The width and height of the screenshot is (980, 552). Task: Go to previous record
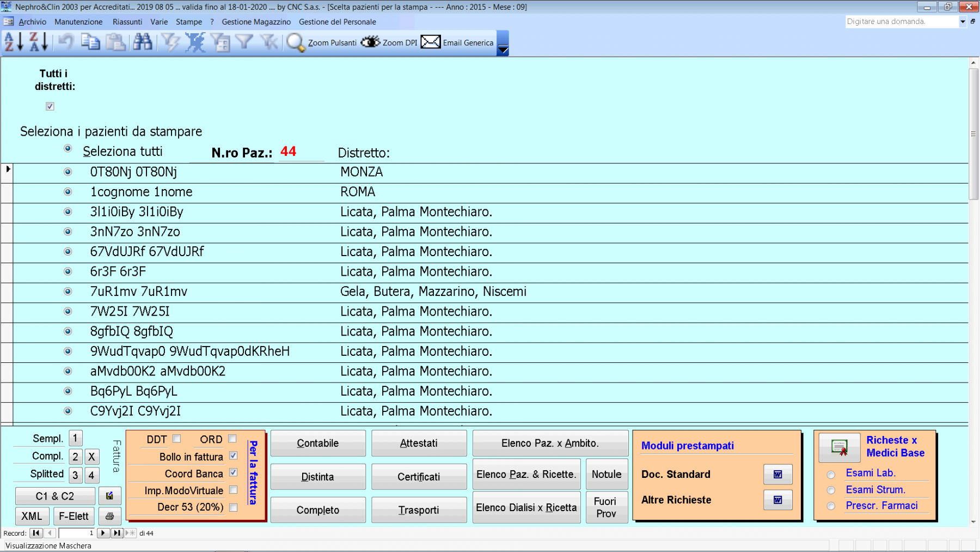50,533
